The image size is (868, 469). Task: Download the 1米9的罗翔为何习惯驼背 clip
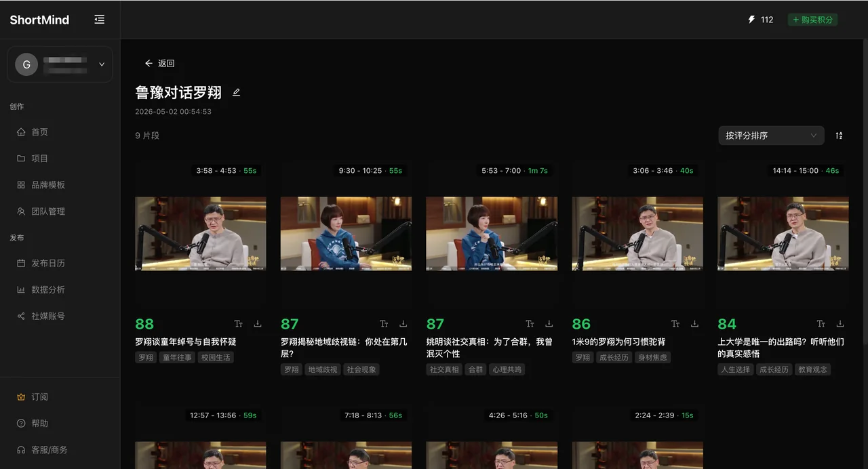(695, 324)
